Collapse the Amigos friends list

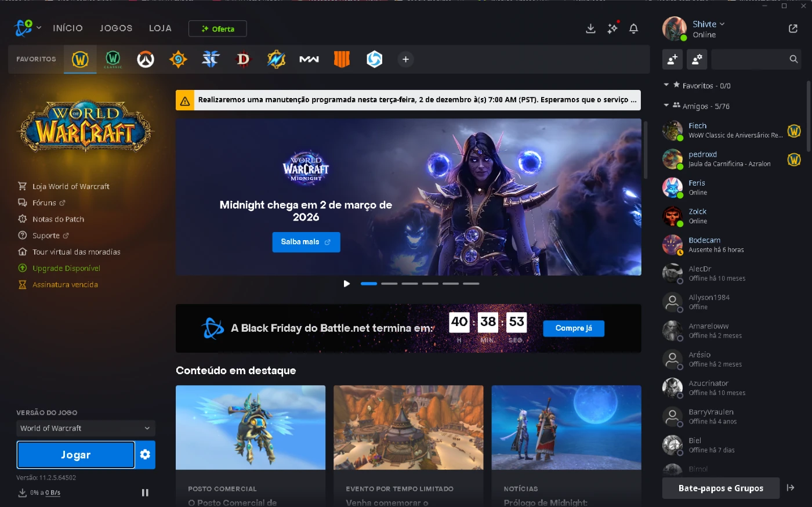coord(666,106)
